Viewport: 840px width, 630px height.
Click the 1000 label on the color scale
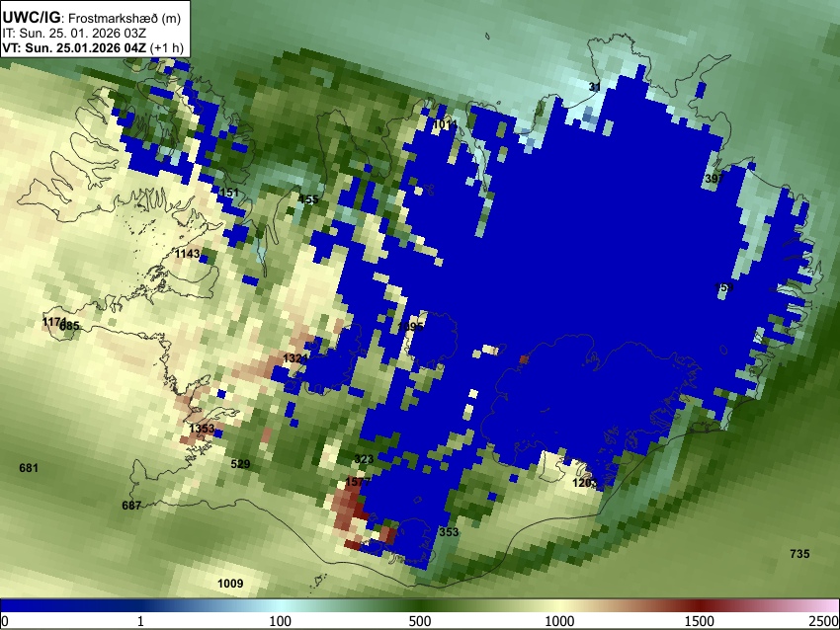[x=559, y=621]
